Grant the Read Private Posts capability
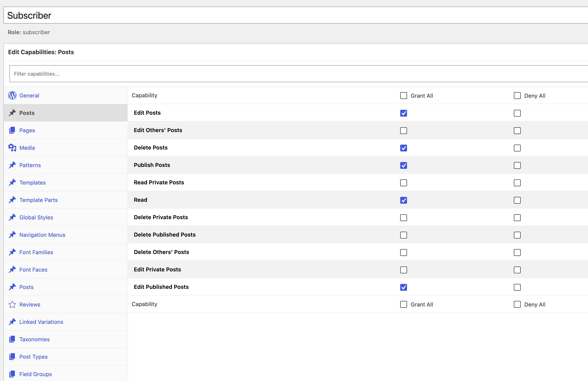The height and width of the screenshot is (381, 588). [403, 183]
